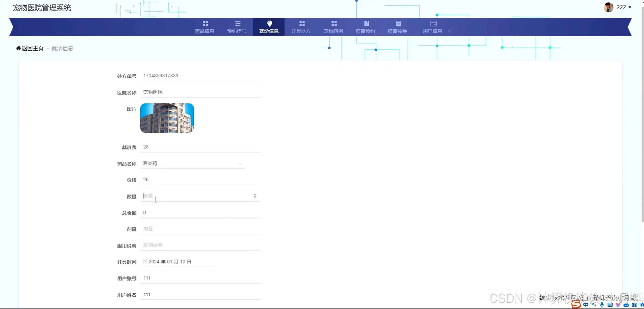Click the 宠物病例 grid icon
644x309 pixels.
(334, 24)
